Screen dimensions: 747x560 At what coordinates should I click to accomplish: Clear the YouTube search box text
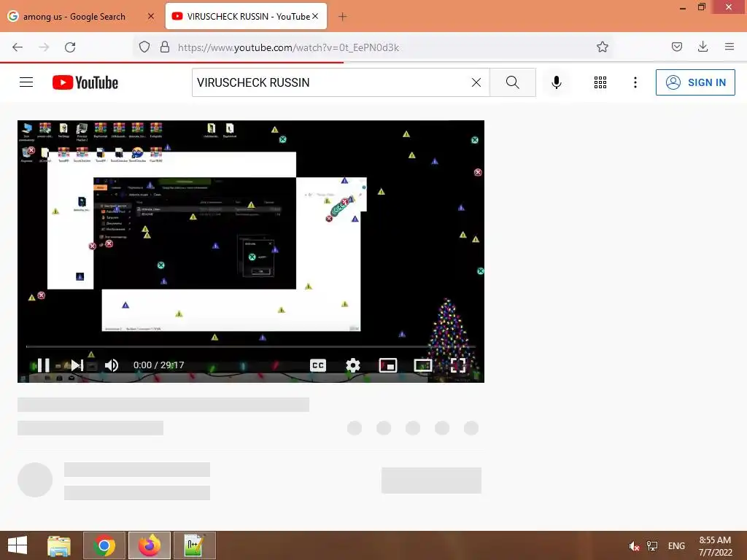click(476, 82)
